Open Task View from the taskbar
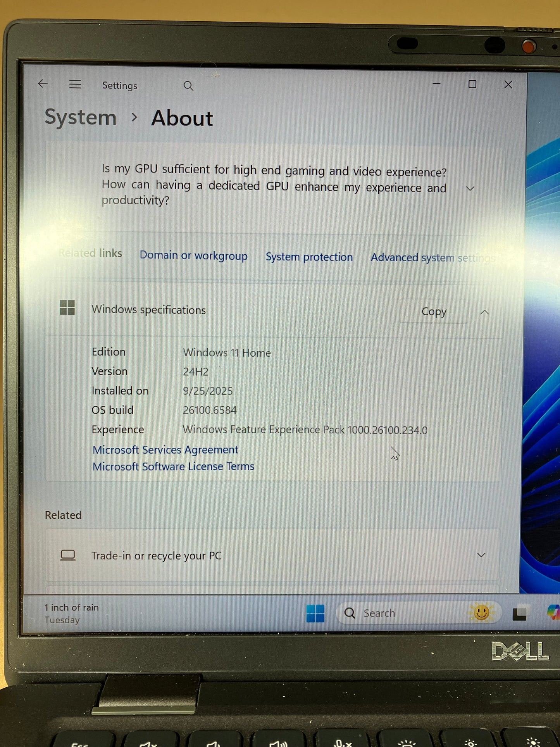Screen dimensions: 560x747 point(520,613)
